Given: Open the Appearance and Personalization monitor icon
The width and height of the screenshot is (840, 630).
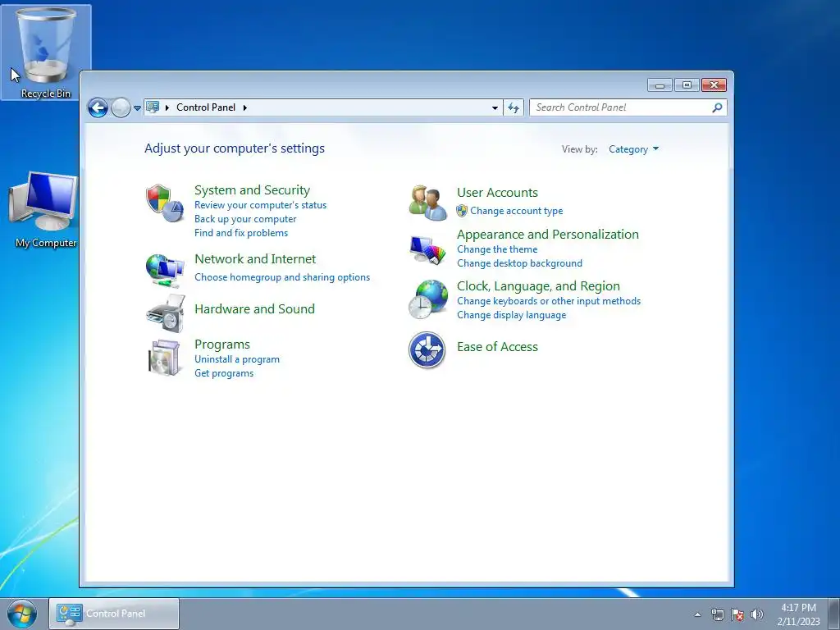Looking at the screenshot, I should tap(427, 249).
